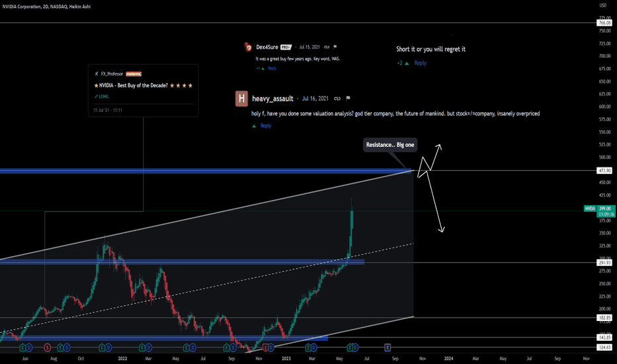Click the earnings marker above Mar 2023

point(308,347)
